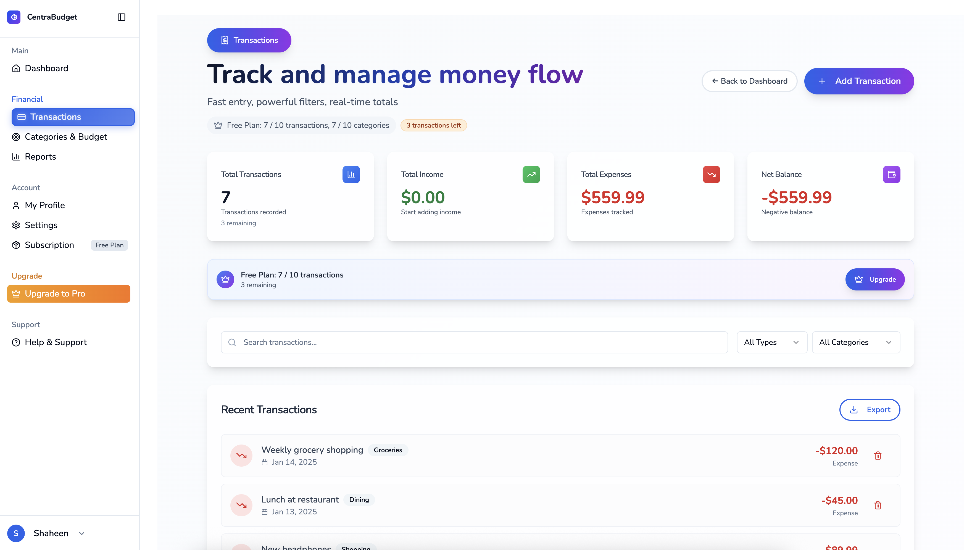
Task: Click the $0.00 Total Income value
Action: (423, 197)
